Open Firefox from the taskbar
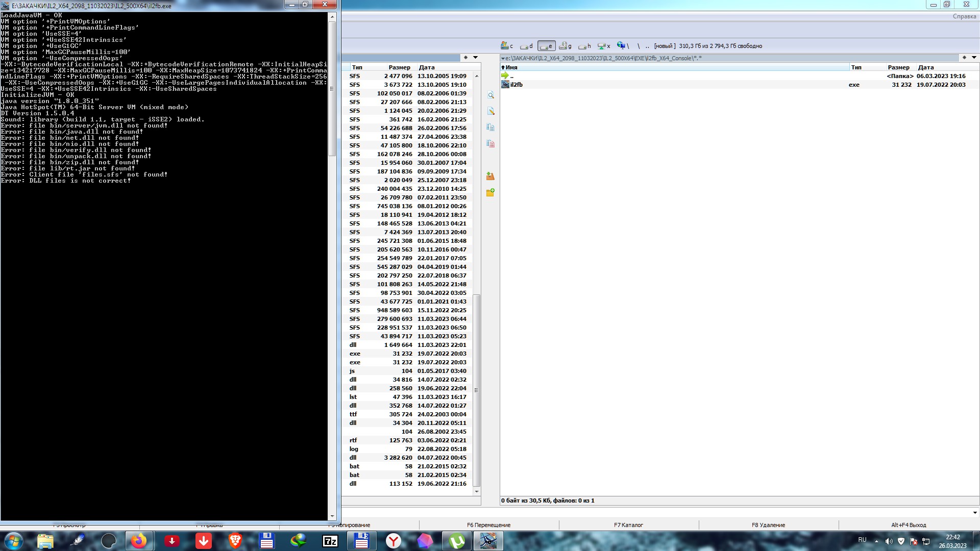980x551 pixels. pos(139,541)
